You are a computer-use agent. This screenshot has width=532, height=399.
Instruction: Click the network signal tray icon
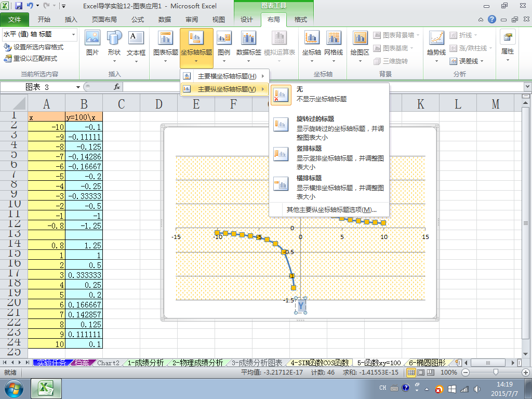pyautogui.click(x=464, y=389)
